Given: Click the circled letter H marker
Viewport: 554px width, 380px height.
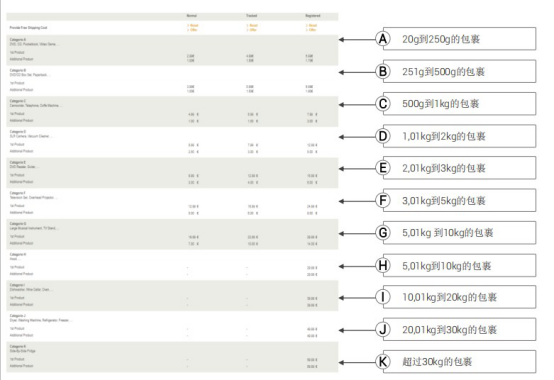Looking at the screenshot, I should click(x=383, y=265).
